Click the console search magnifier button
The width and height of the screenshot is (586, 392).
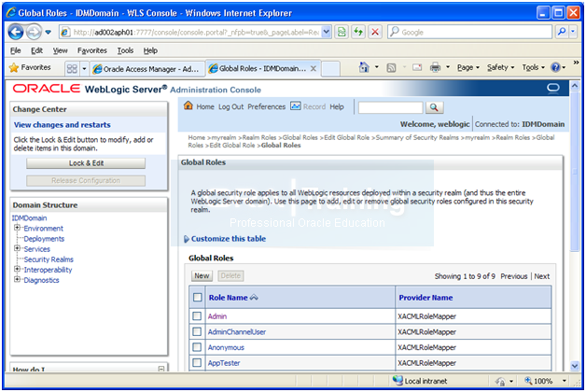[434, 107]
